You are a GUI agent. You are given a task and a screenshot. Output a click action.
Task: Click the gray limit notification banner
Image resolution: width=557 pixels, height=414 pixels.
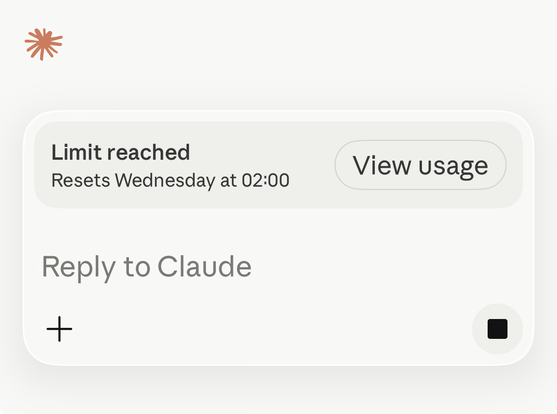pyautogui.click(x=278, y=165)
